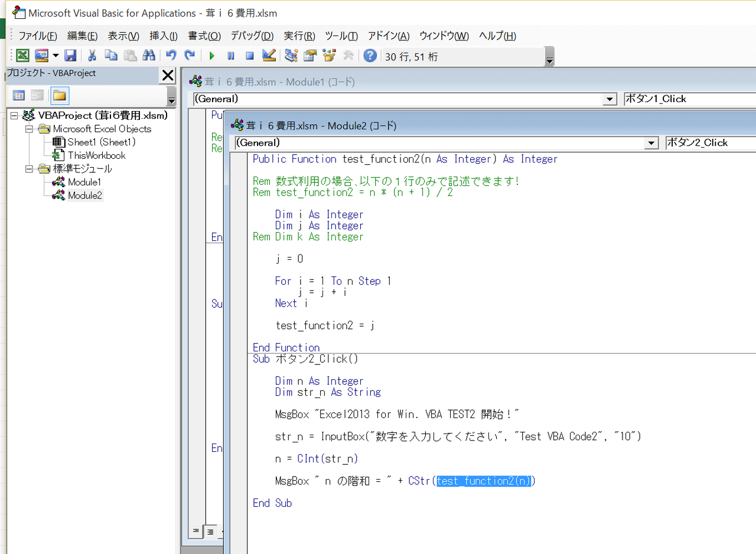Click the '30 行, 51 桁' cursor position indicator

point(412,57)
